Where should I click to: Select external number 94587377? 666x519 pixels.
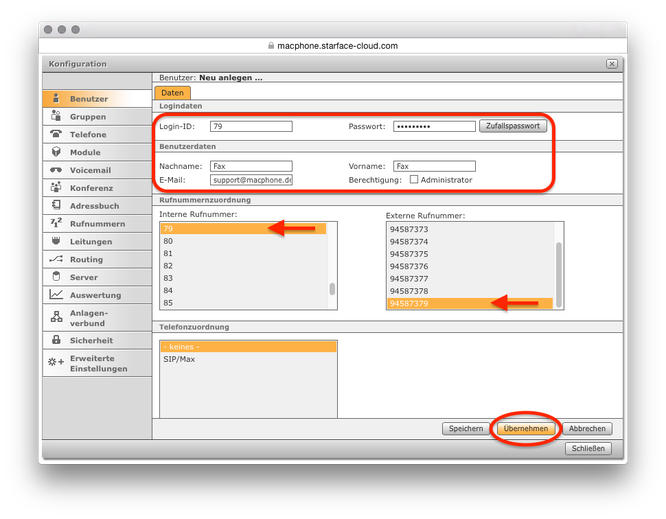[470, 278]
